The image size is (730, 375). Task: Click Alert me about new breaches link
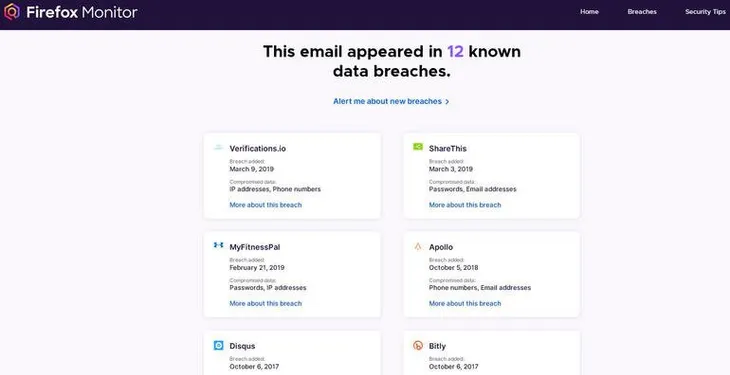[x=387, y=101]
